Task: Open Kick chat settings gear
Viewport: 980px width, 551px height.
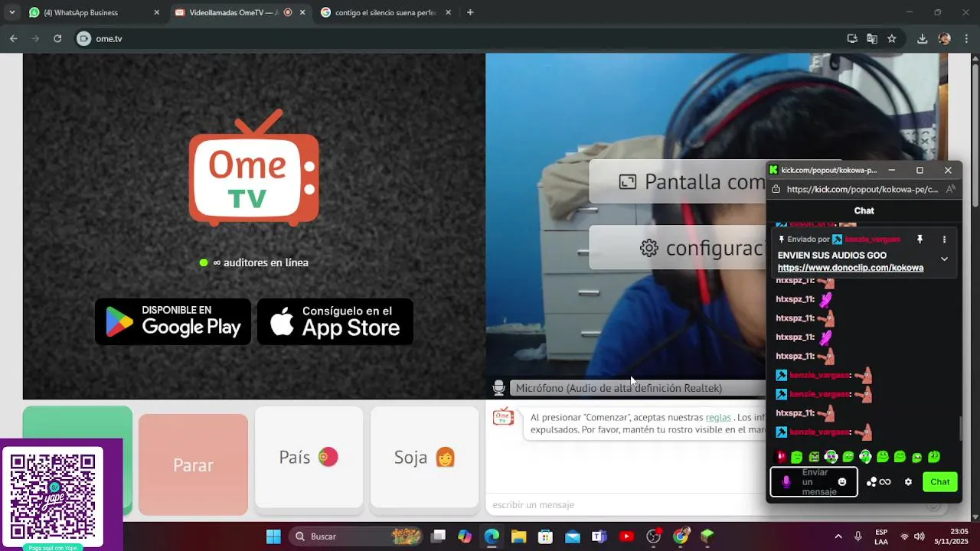Action: click(x=908, y=482)
